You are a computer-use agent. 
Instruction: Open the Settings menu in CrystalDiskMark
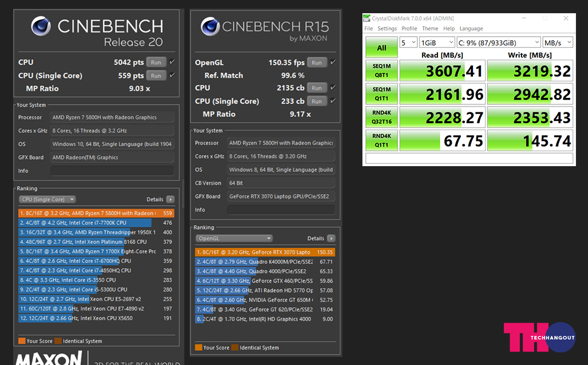pyautogui.click(x=387, y=29)
